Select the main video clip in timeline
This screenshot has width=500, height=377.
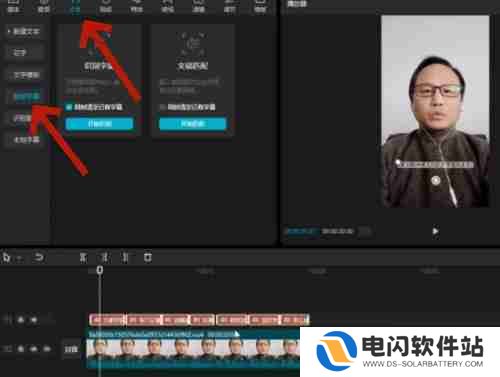pos(193,349)
